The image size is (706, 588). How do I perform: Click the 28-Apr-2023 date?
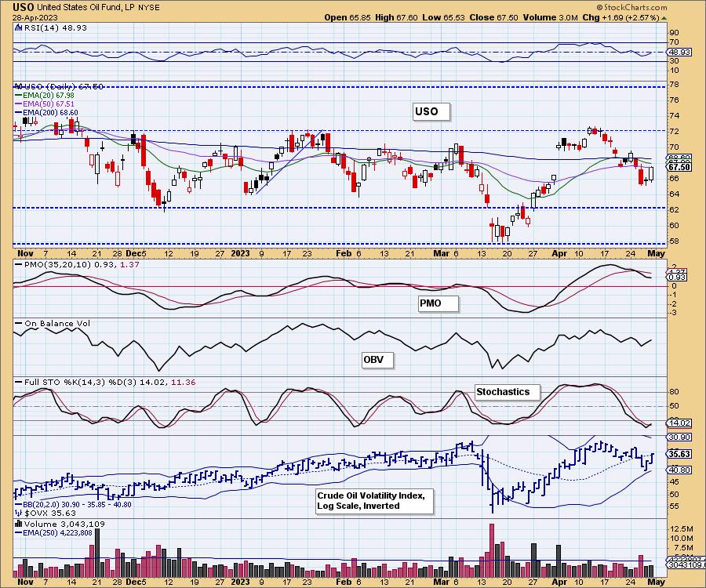35,17
